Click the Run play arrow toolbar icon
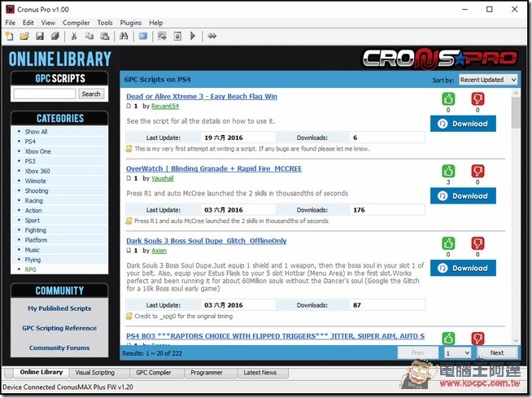The width and height of the screenshot is (532, 398). pyautogui.click(x=193, y=36)
